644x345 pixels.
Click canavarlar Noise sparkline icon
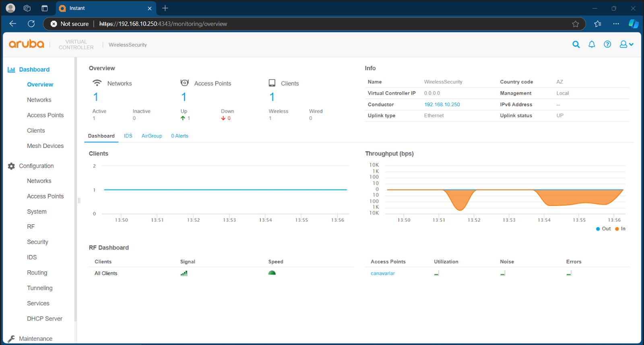pos(503,273)
